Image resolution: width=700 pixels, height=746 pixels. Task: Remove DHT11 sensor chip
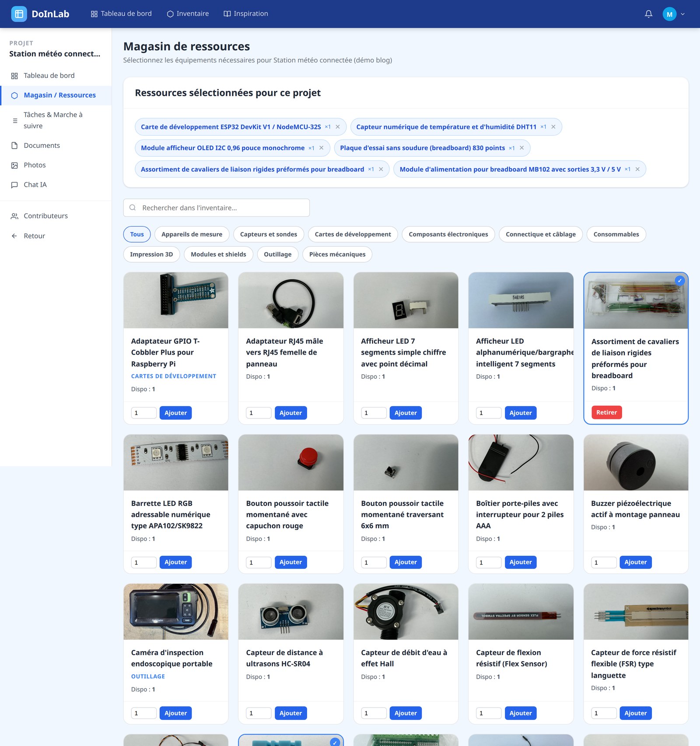point(553,127)
